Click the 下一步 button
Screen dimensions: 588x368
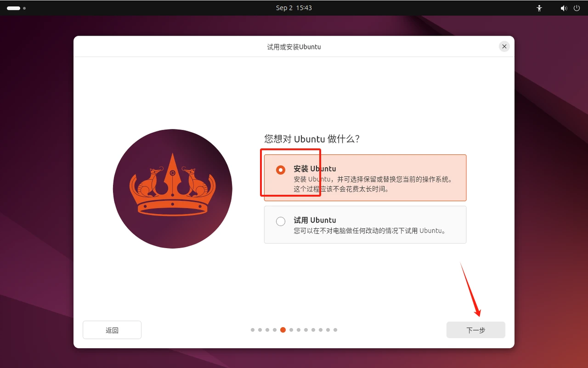[x=476, y=330]
